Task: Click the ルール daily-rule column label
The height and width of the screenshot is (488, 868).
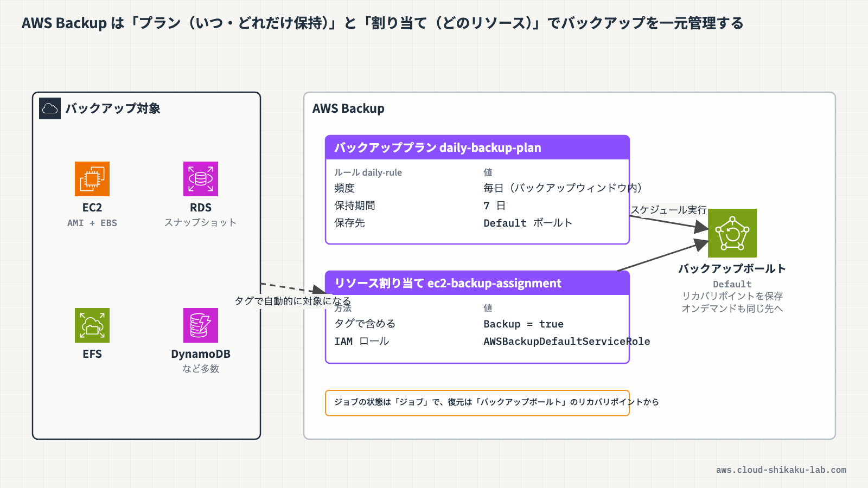Action: (368, 172)
